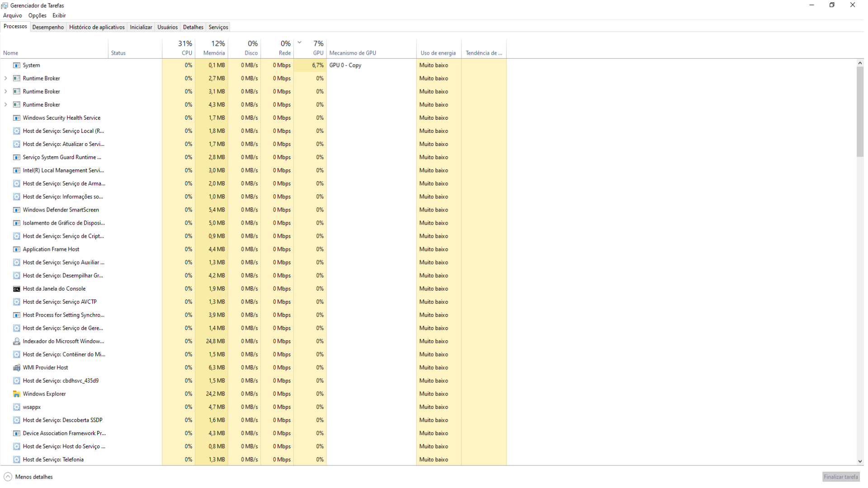
Task: Click the Host Process for Setting Synchronization icon
Action: pos(17,315)
